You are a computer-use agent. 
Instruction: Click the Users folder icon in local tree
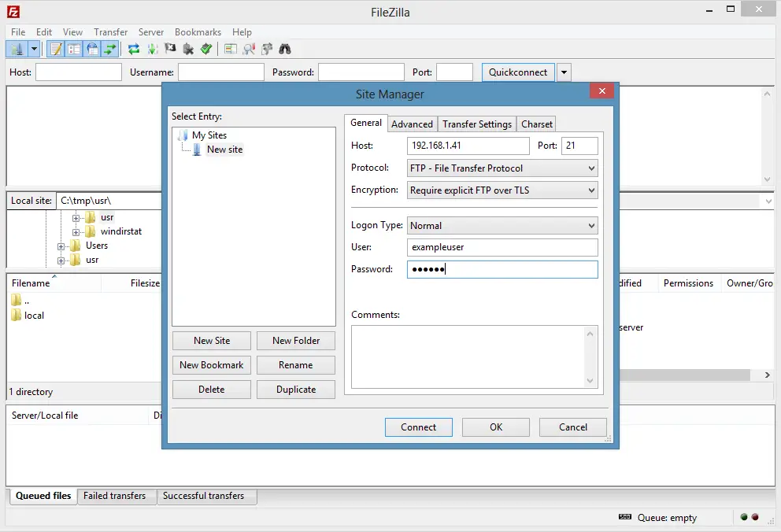76,246
